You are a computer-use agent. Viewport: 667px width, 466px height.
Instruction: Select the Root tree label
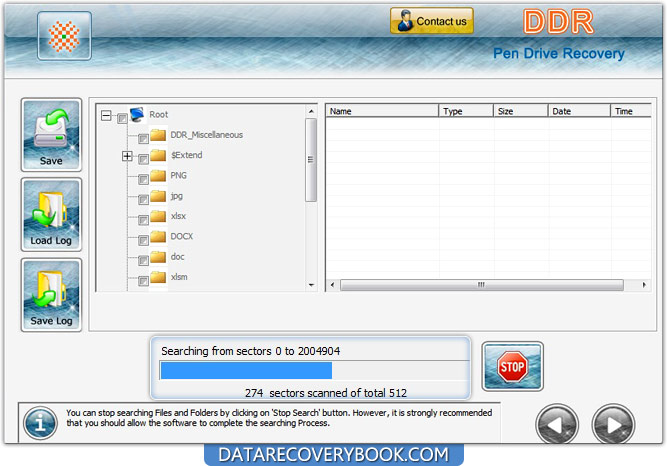pyautogui.click(x=159, y=114)
